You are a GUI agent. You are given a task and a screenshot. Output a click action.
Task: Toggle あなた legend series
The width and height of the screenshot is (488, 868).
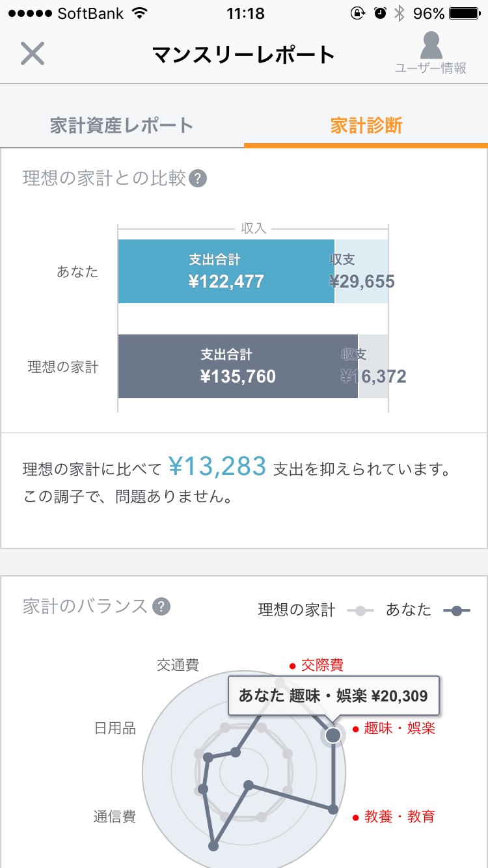click(x=427, y=610)
